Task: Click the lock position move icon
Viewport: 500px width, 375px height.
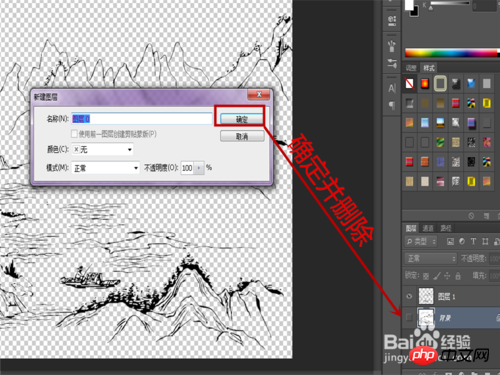Action: [x=447, y=276]
